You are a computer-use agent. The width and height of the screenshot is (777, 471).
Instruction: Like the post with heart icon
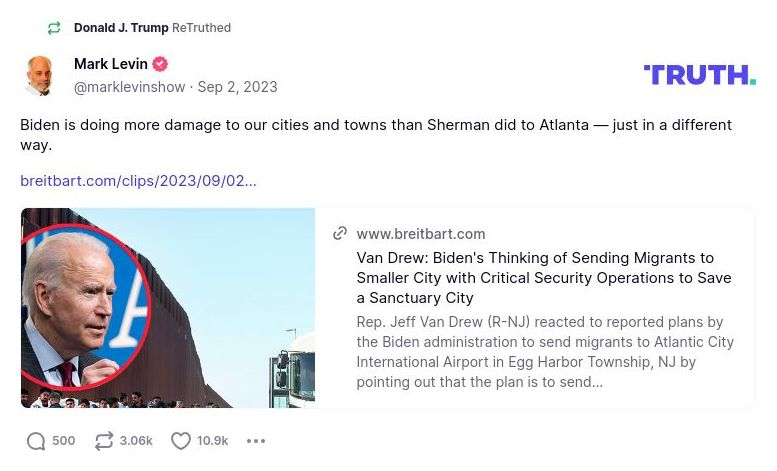[181, 441]
